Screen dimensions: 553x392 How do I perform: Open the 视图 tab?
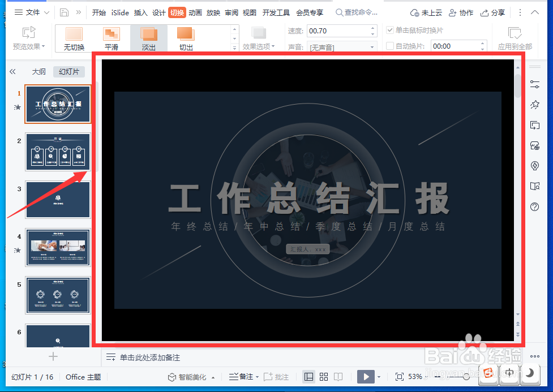click(250, 12)
